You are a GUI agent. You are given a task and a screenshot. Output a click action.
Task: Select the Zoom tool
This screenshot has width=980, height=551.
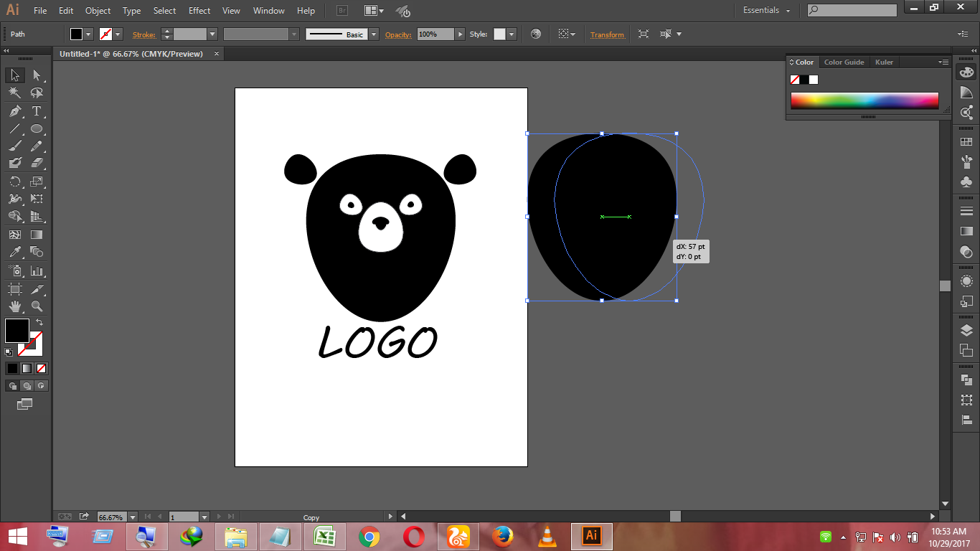37,306
